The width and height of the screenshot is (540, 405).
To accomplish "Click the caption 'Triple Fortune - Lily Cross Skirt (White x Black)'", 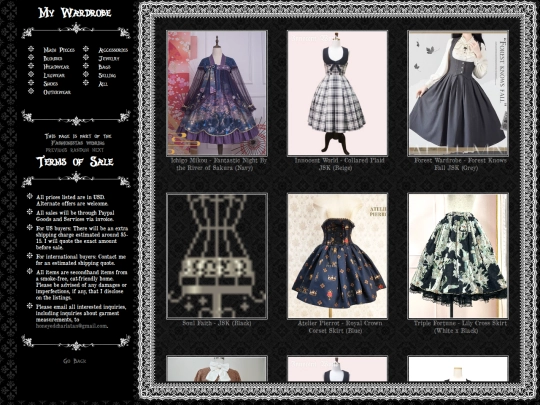I will 460,327.
